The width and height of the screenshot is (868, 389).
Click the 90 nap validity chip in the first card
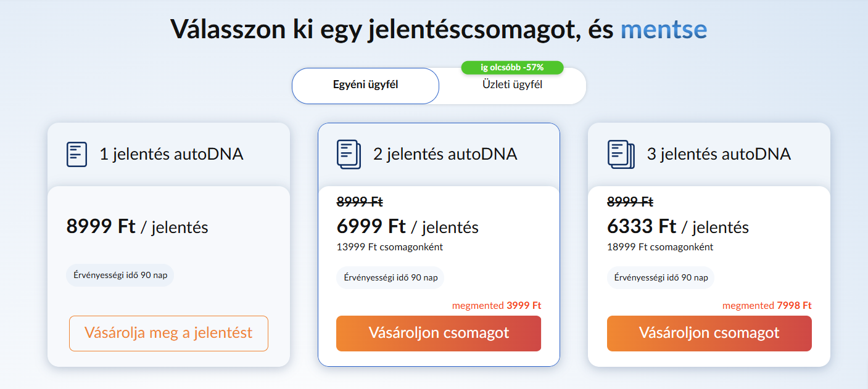point(120,275)
